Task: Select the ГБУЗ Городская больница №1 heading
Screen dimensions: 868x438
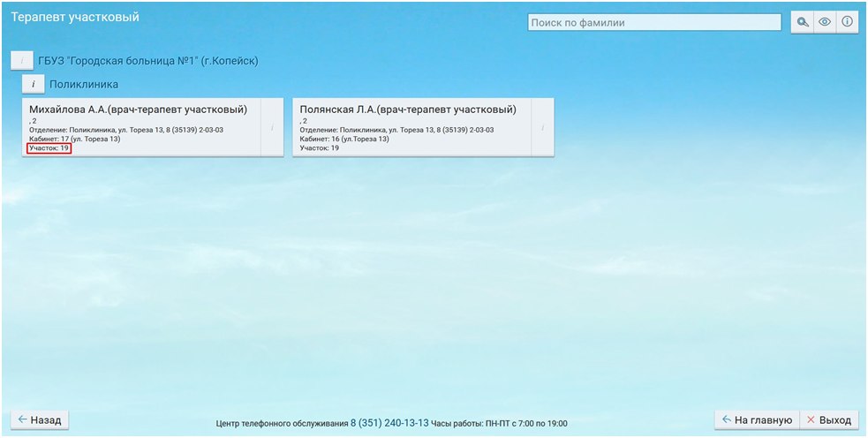Action: [147, 62]
